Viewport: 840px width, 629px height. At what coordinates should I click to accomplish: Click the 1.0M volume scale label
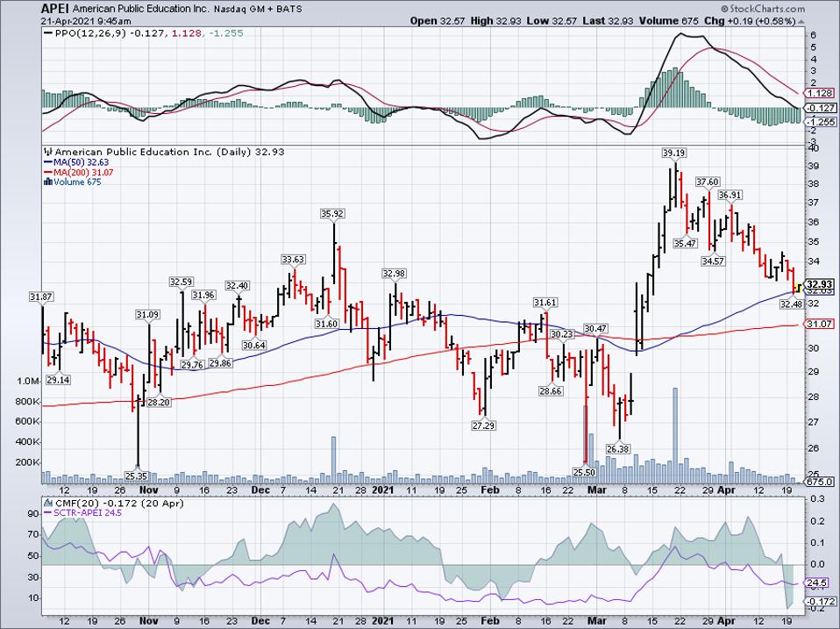(28, 382)
